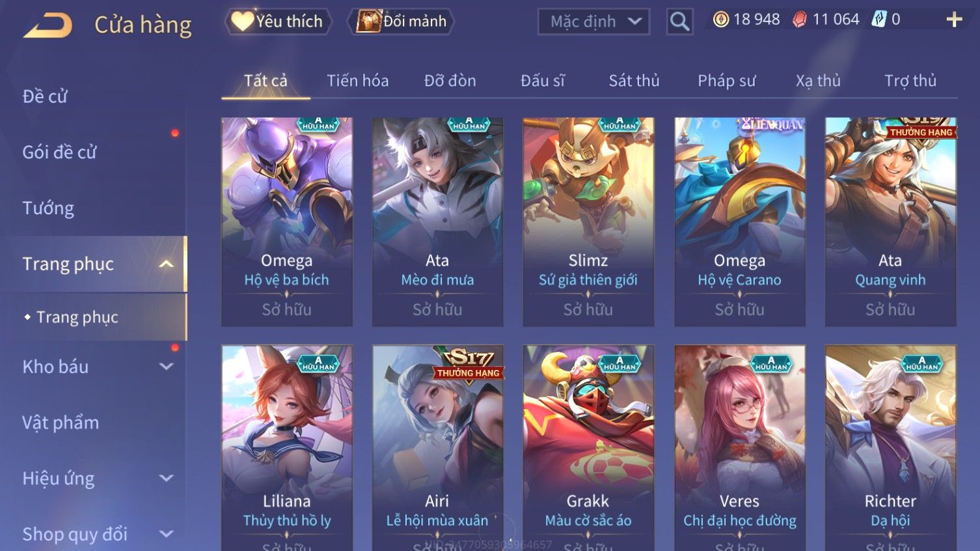Open the search magnifier icon
Viewport: 980px width, 551px height.
coord(679,22)
